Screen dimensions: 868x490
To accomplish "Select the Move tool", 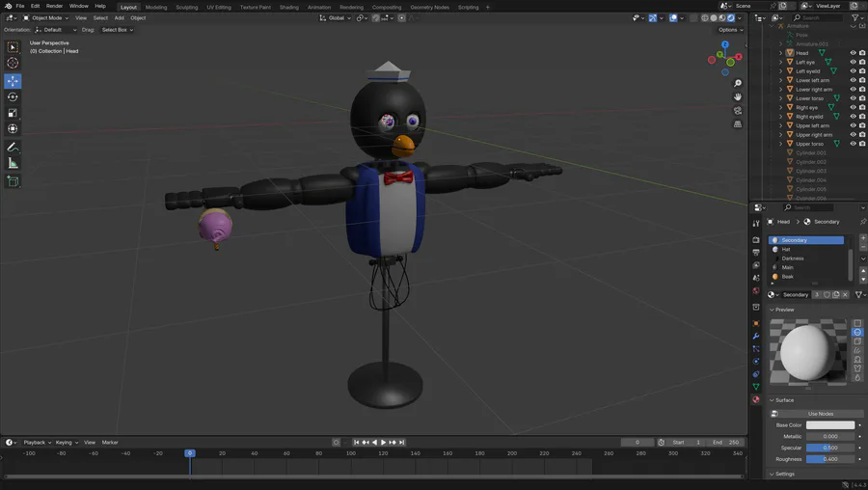I will [13, 81].
